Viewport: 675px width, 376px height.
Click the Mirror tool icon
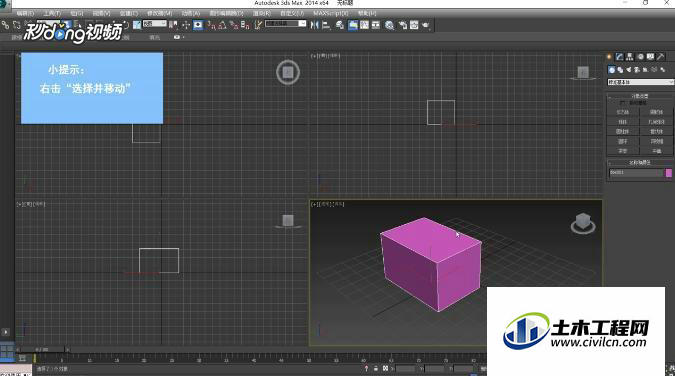click(x=315, y=25)
